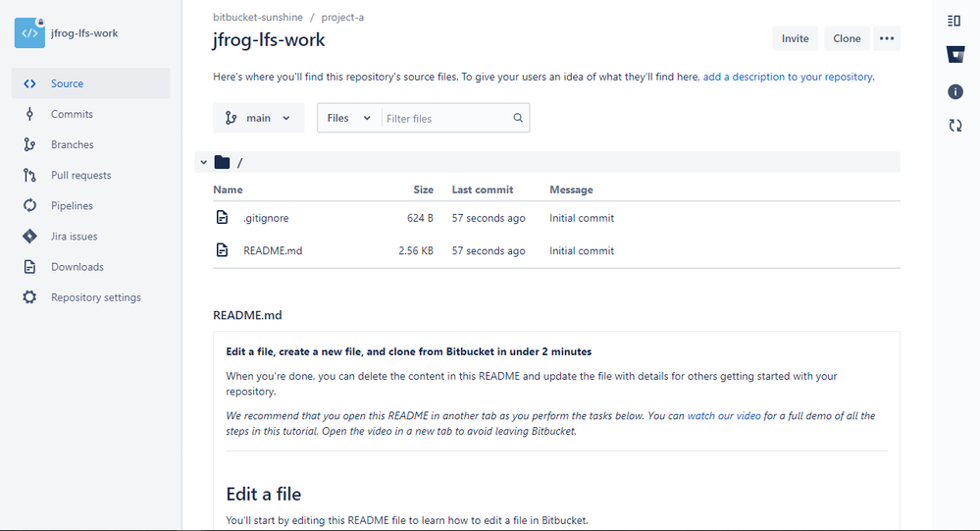The height and width of the screenshot is (531, 980).
Task: Click the README.md heading above preview
Action: pyautogui.click(x=247, y=315)
